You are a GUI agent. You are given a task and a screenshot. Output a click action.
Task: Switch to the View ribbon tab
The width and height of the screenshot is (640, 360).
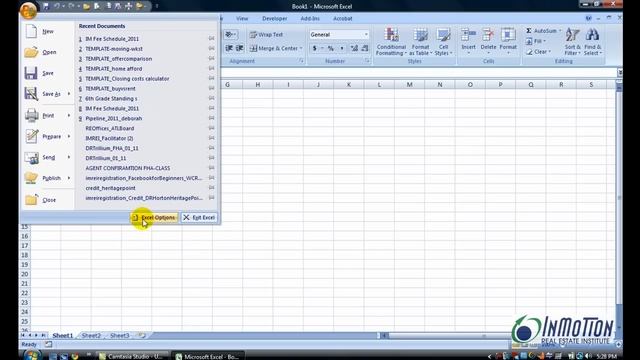click(x=242, y=19)
